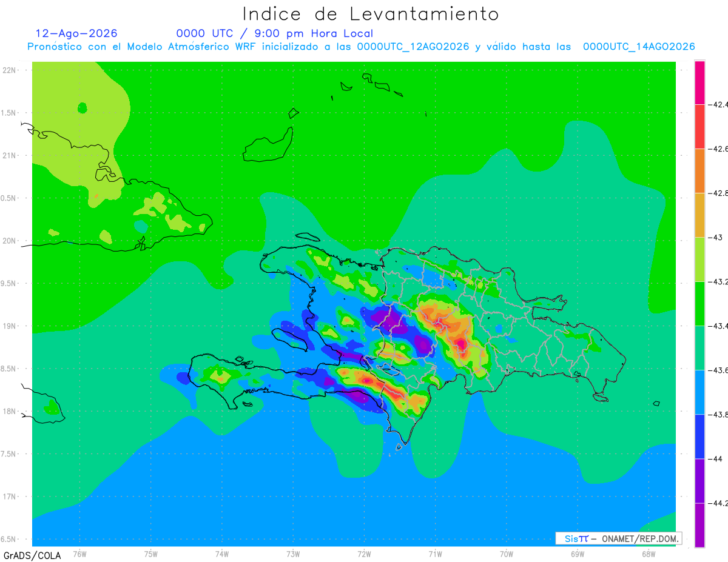The width and height of the screenshot is (728, 562).
Task: Click the '71W' longitude label
Action: tap(435, 554)
